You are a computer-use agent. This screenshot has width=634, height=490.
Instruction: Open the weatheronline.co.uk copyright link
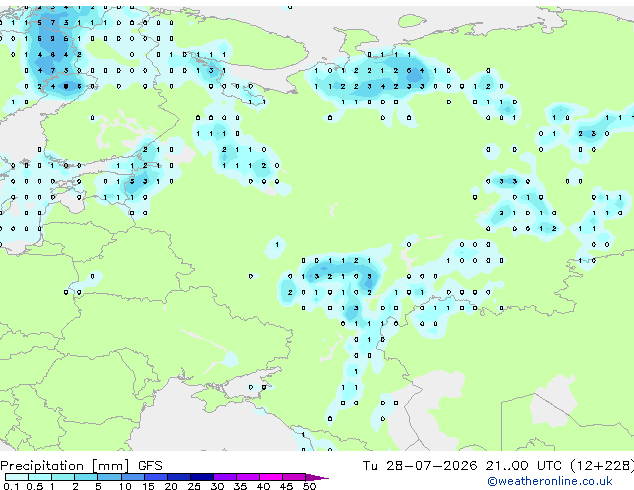(x=549, y=481)
